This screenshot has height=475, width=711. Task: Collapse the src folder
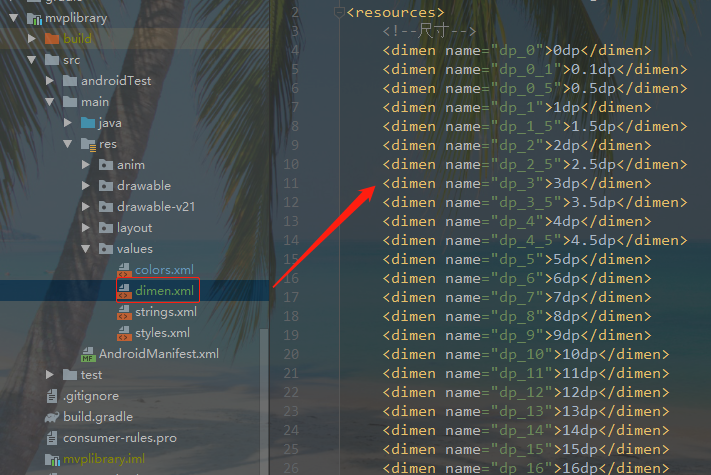click(32, 59)
